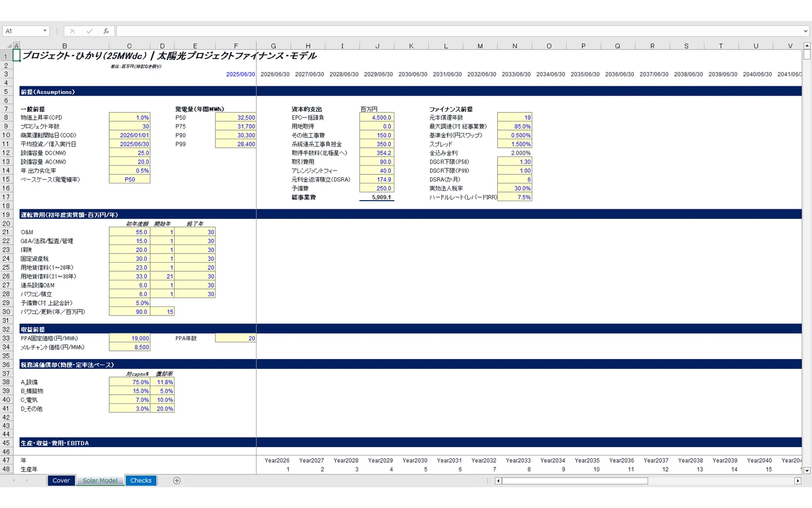Select the project title cell in row 1

170,56
